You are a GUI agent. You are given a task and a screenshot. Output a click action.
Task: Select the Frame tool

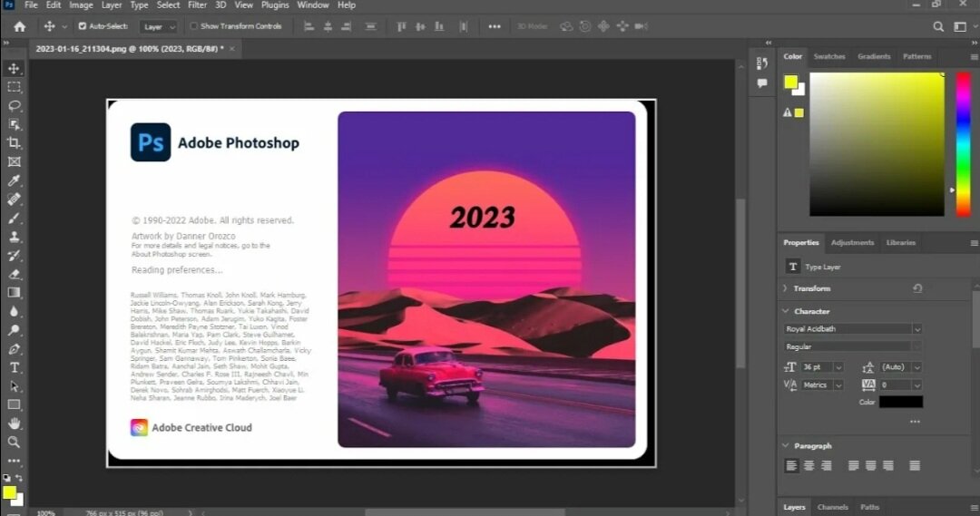click(x=14, y=161)
